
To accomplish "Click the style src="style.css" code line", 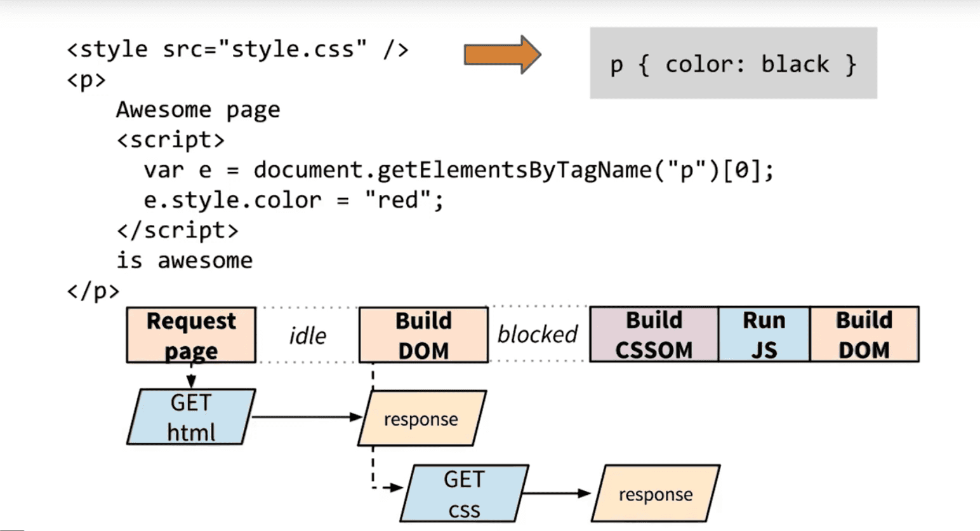I will [237, 49].
